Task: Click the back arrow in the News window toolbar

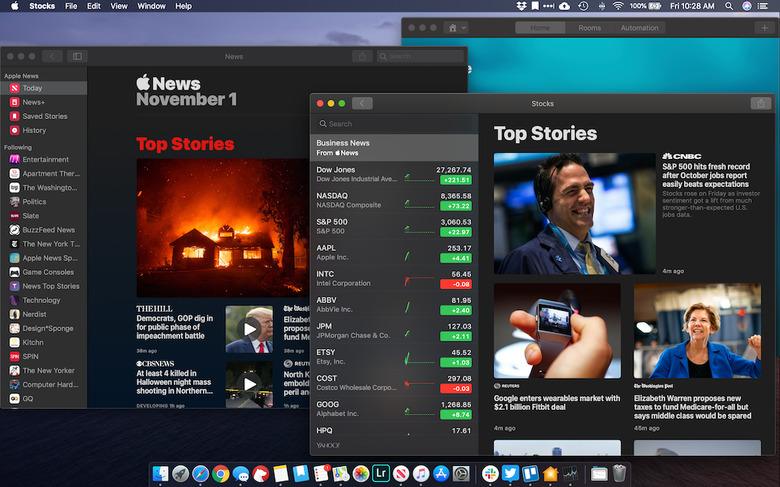Action: [52, 56]
